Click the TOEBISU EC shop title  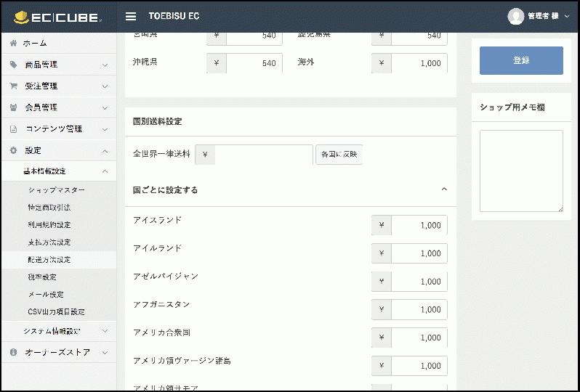coord(174,16)
